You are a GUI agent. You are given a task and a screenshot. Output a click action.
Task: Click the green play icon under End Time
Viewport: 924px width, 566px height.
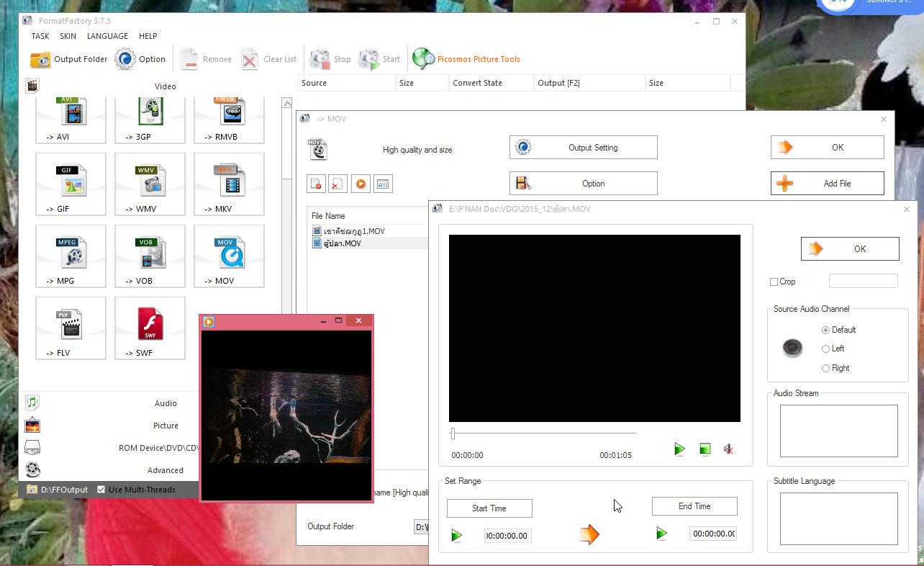661,533
